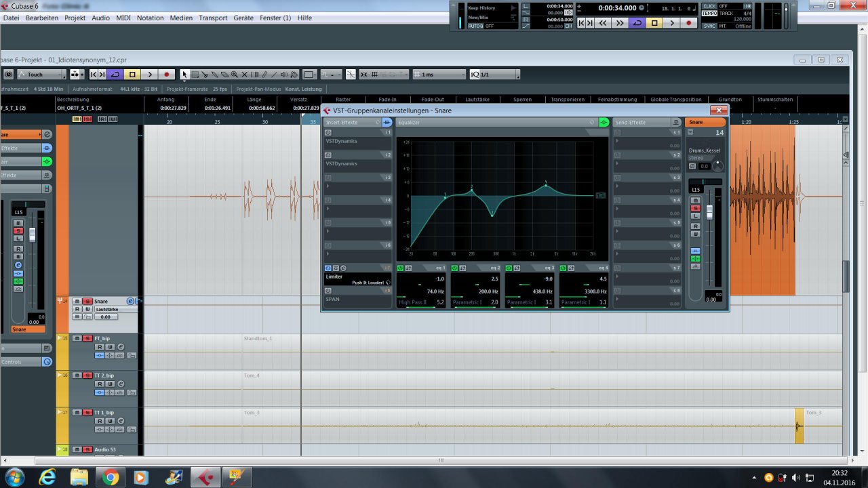Image resolution: width=868 pixels, height=488 pixels.
Task: Open Google Chrome from taskbar
Action: [x=111, y=477]
